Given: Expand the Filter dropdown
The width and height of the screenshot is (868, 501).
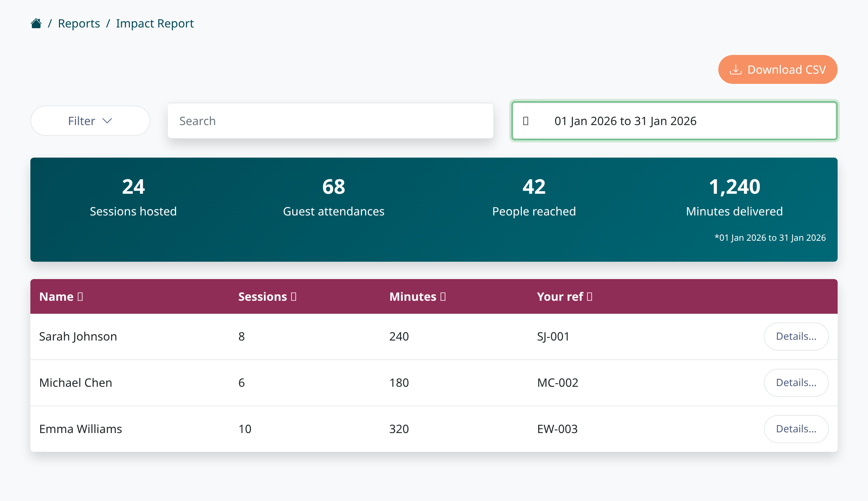Looking at the screenshot, I should coord(90,121).
